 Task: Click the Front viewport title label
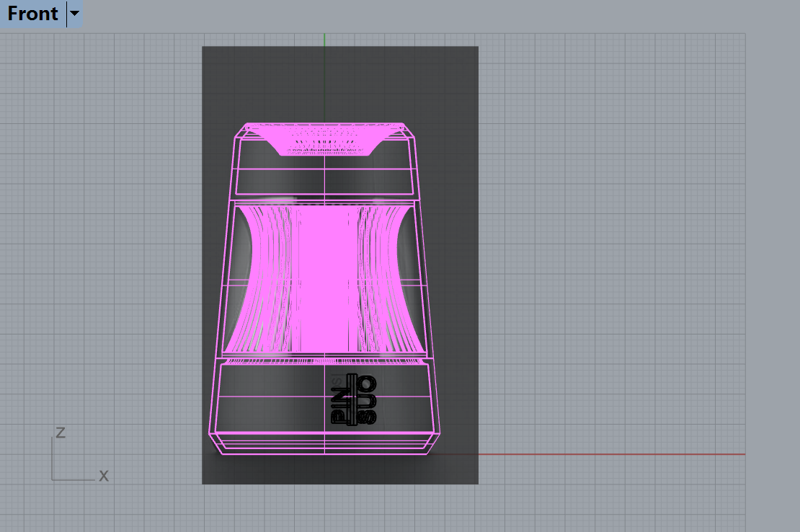33,14
